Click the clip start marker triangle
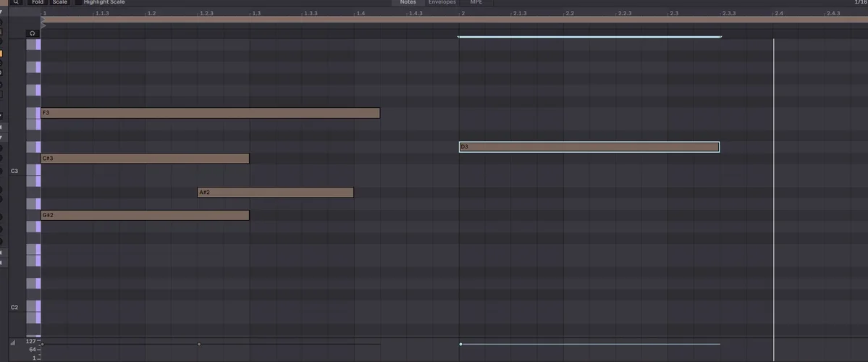Screen dimensions: 868x362 43,20
